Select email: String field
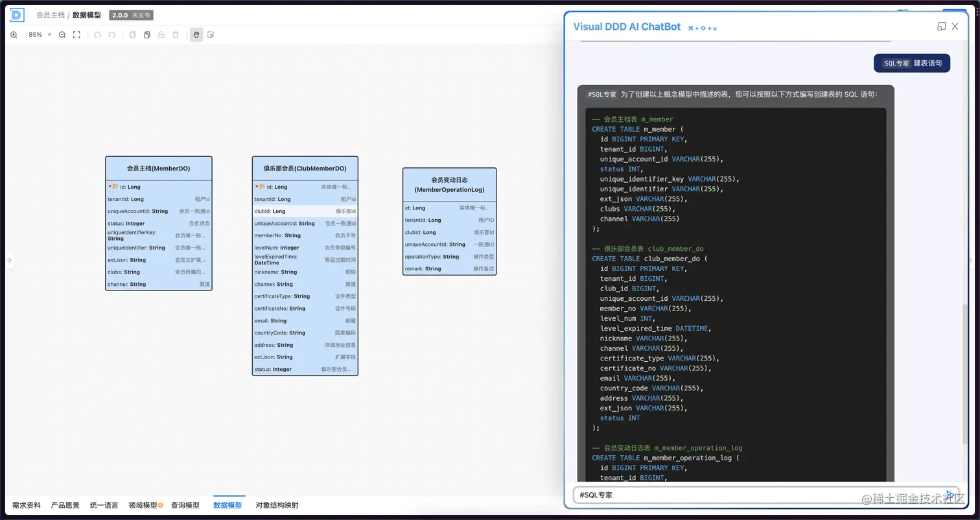The image size is (980, 520). point(305,321)
